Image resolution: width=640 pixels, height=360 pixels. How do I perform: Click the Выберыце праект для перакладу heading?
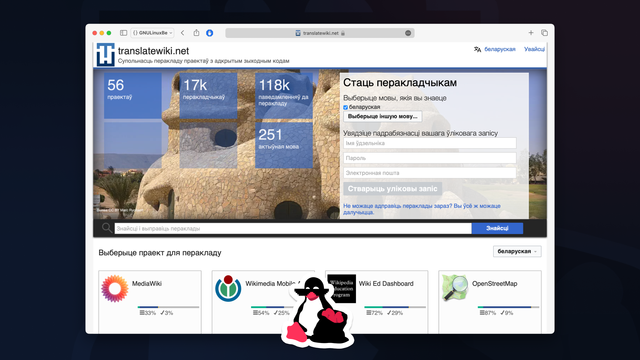[160, 253]
